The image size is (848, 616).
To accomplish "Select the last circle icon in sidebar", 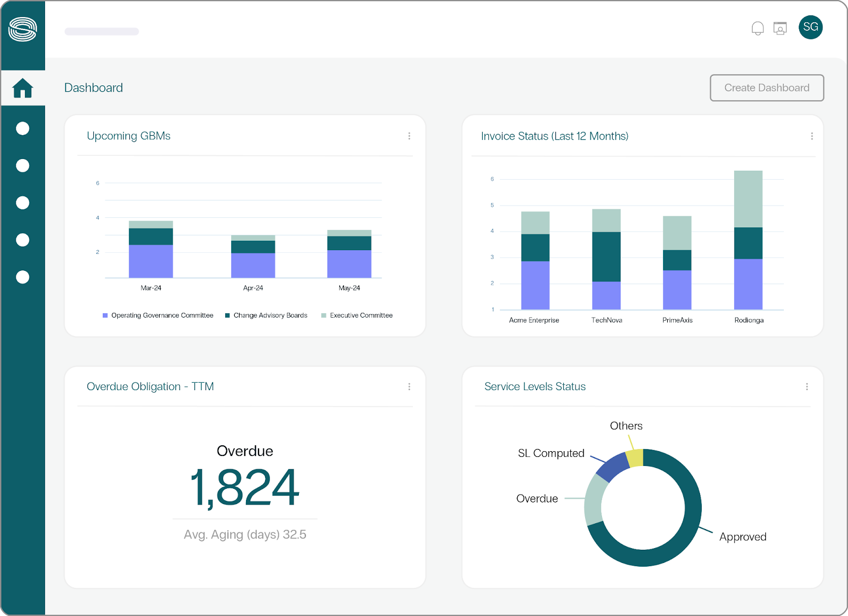I will (x=23, y=277).
